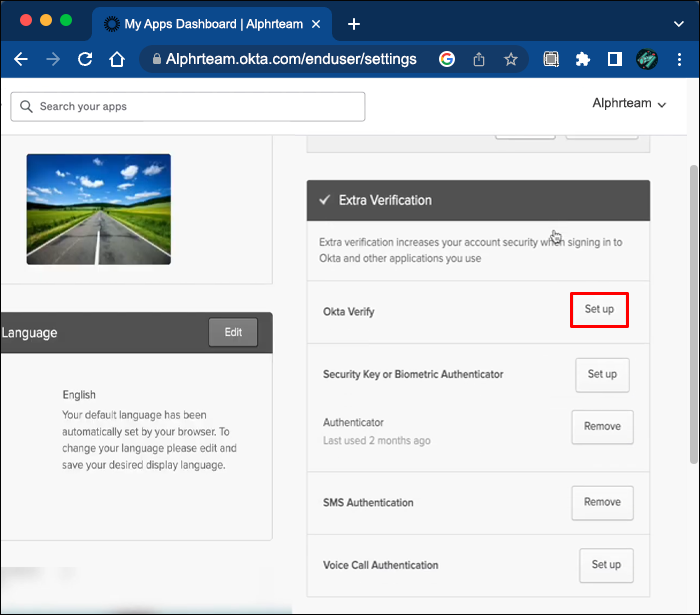Click the road landscape security image

click(x=99, y=209)
